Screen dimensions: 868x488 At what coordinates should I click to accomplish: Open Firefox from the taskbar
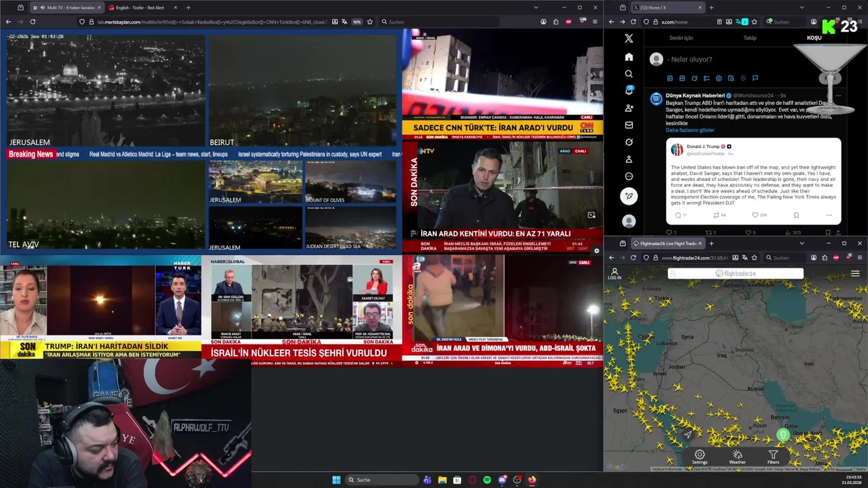[x=532, y=480]
